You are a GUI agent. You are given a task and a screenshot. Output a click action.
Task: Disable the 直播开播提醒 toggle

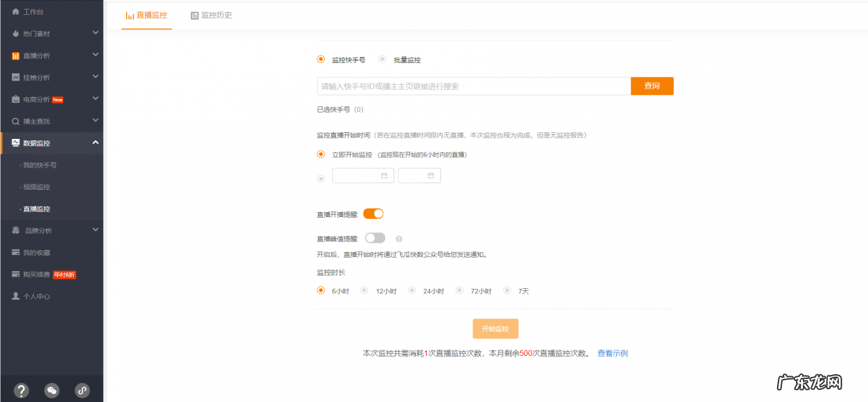point(373,213)
